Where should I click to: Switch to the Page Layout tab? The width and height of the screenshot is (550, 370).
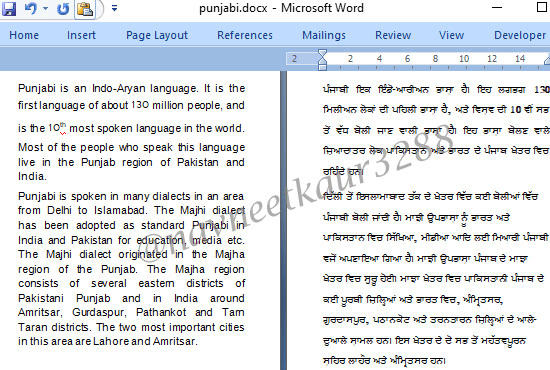(x=157, y=35)
